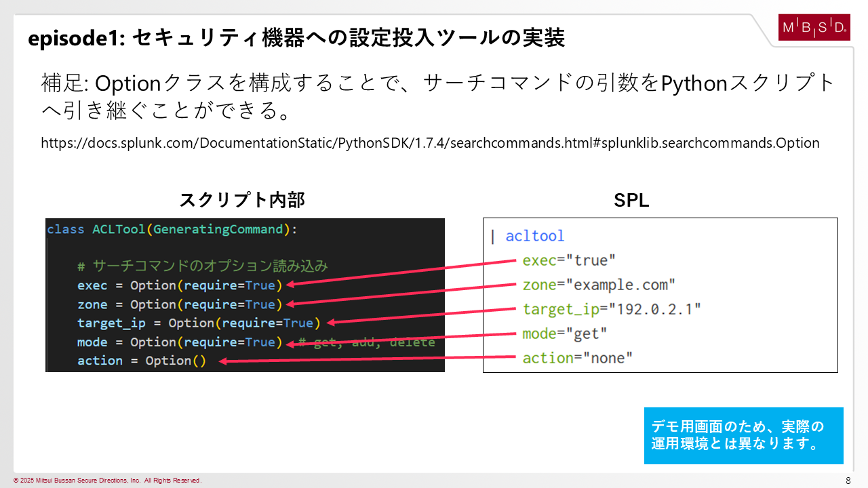The height and width of the screenshot is (488, 868).
Task: Open the docs.splunk.com PythonSDK documentation URL
Action: click(x=430, y=143)
